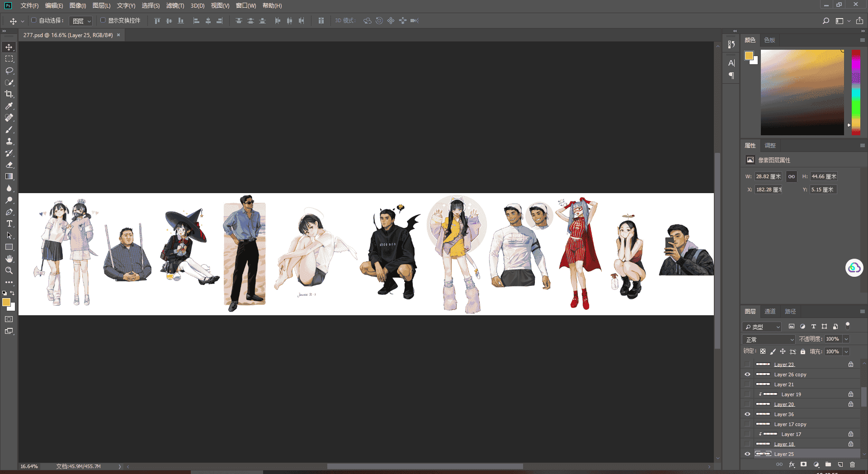Hide the Layer 26 copy layer
This screenshot has width=868, height=474.
747,374
